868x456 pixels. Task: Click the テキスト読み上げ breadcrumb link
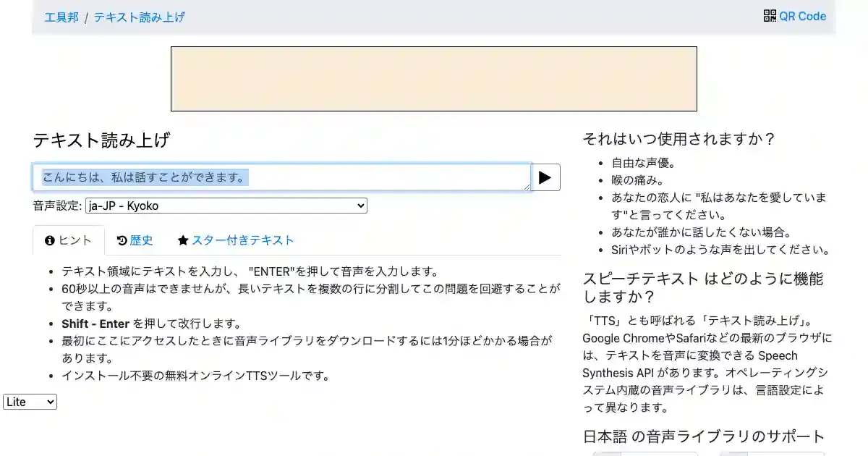click(x=140, y=17)
